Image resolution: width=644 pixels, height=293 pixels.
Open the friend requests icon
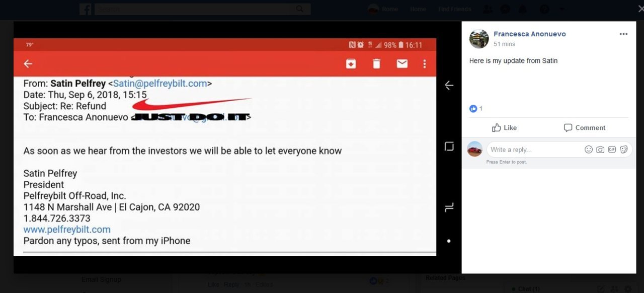pyautogui.click(x=487, y=9)
